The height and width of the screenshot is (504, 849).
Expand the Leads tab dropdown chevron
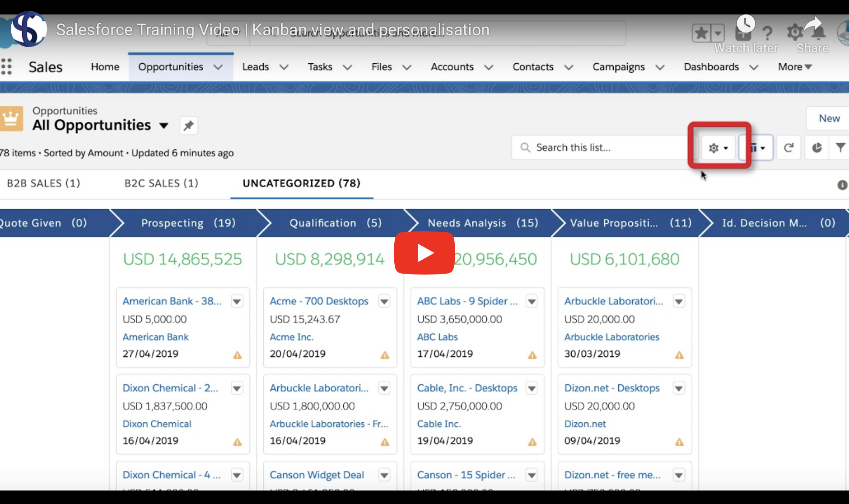point(284,67)
